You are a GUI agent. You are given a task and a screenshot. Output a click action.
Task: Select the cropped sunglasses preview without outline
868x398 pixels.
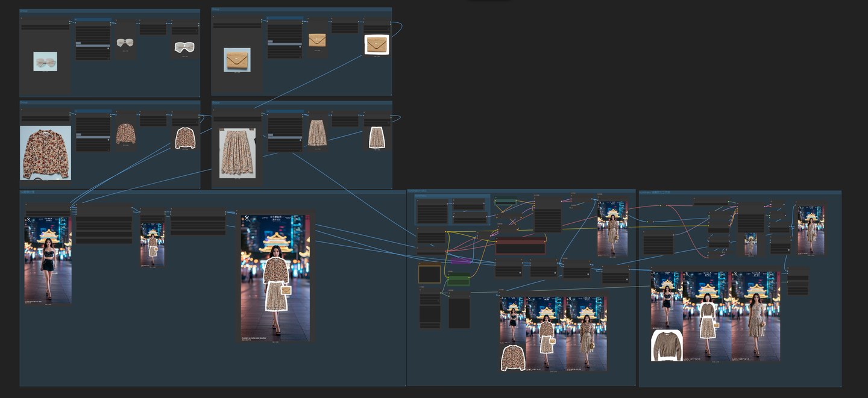125,43
